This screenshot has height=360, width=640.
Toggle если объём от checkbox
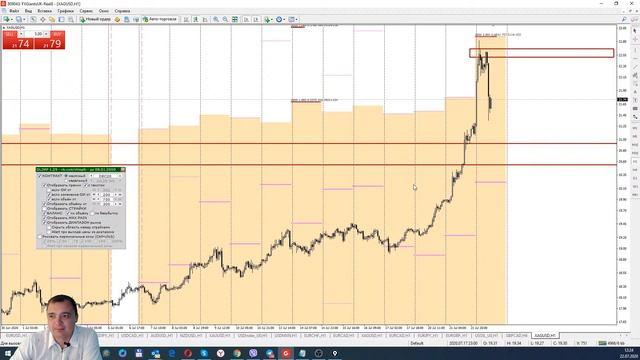[x=49, y=199]
